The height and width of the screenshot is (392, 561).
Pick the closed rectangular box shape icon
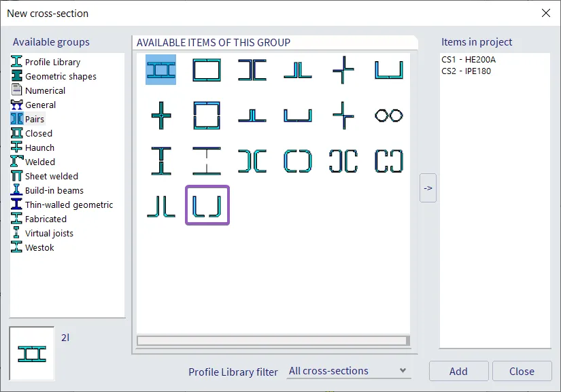click(x=207, y=70)
